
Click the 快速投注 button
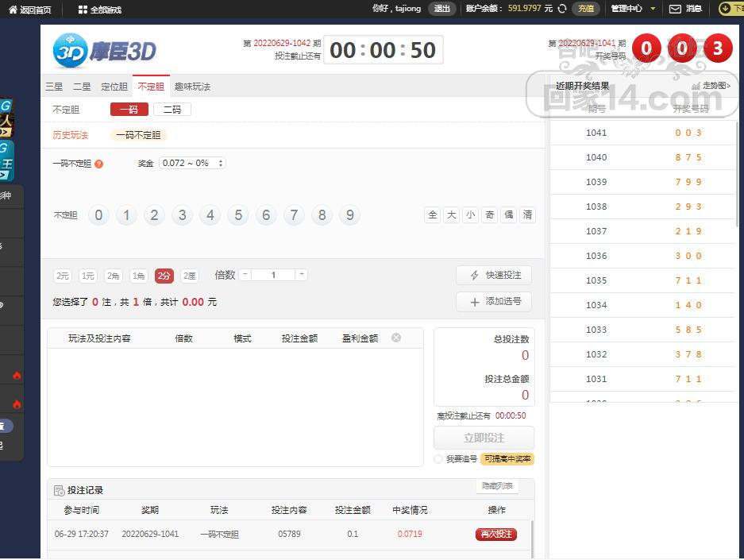(x=494, y=275)
